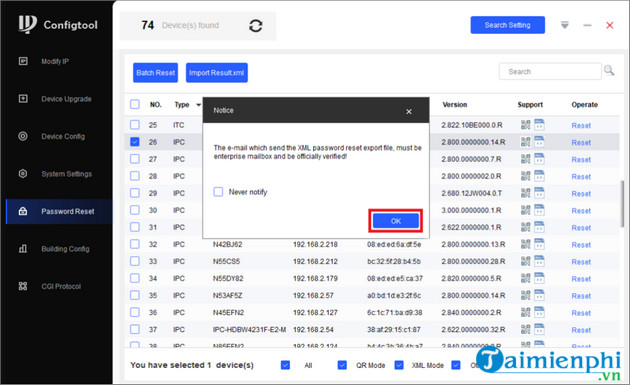Screen dimensions: 630x385
Task: Click QR code icon for N45EFN2
Action: 526,312
